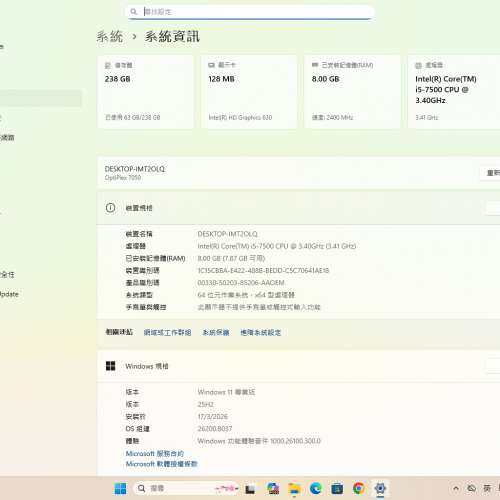The width and height of the screenshot is (500, 500).
Task: Click the info icon beside 裝置規格
Action: 110,208
